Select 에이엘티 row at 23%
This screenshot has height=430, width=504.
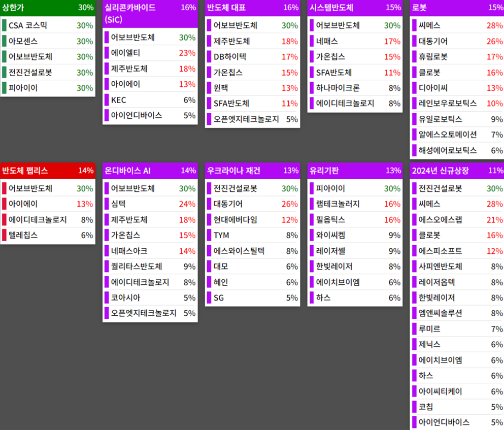click(x=150, y=53)
